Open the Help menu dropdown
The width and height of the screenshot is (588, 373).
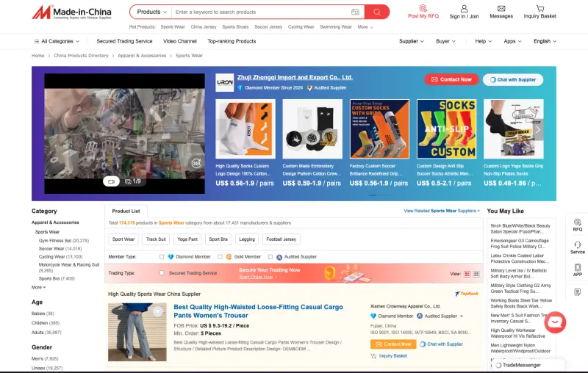click(x=484, y=41)
